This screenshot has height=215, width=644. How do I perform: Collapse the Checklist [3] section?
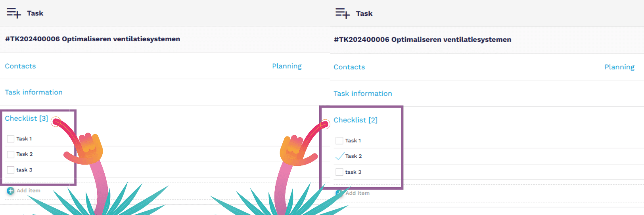[x=26, y=118]
